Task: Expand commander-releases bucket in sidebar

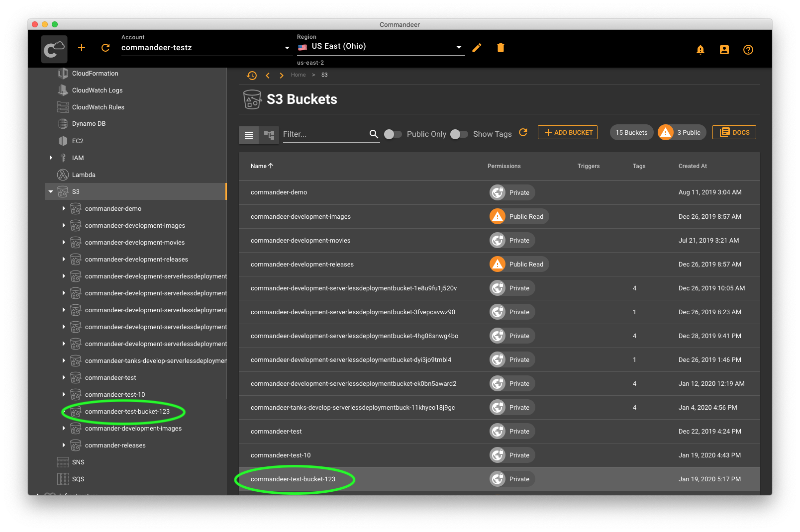Action: [x=64, y=445]
